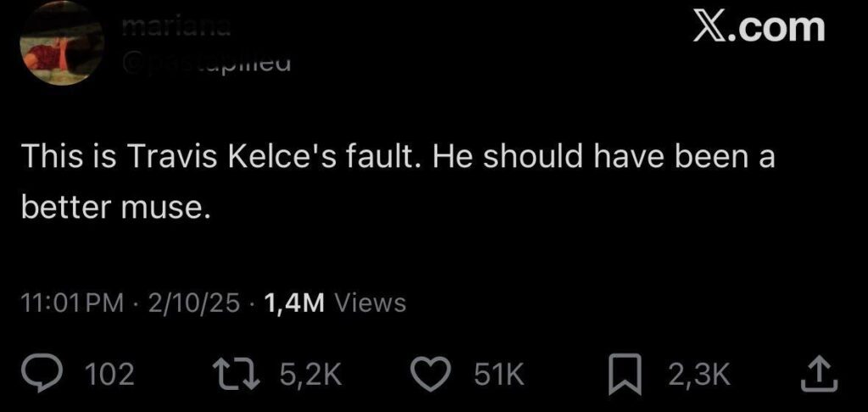Click the word Views beside 1,4M
The image size is (868, 412).
tap(370, 302)
